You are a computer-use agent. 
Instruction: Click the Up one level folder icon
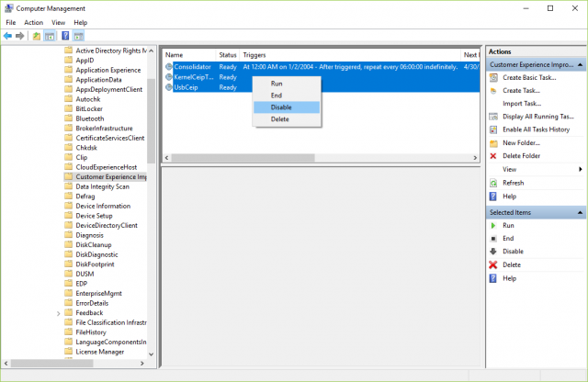click(37, 36)
